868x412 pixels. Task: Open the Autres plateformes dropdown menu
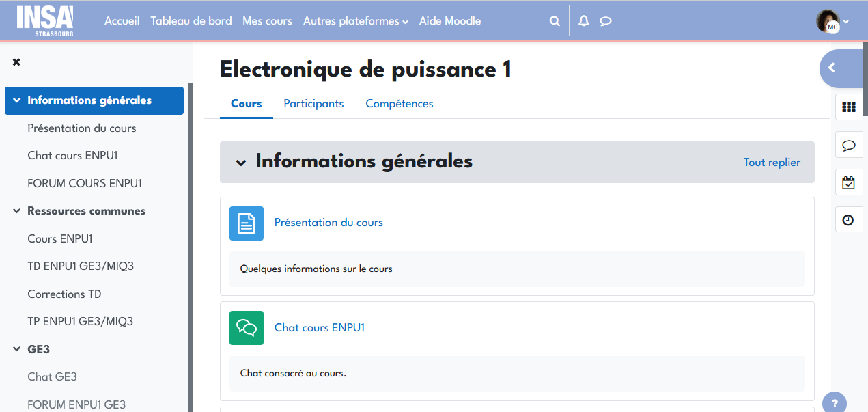pyautogui.click(x=355, y=20)
